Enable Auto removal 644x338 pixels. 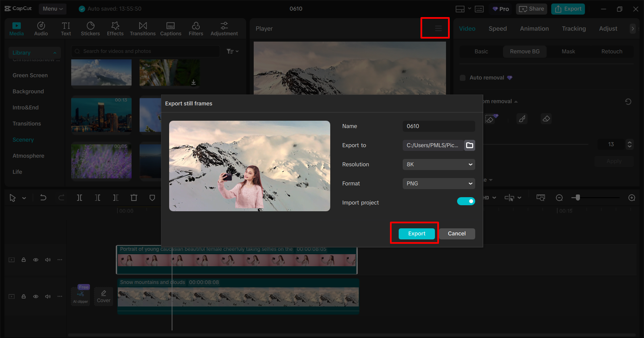point(462,77)
